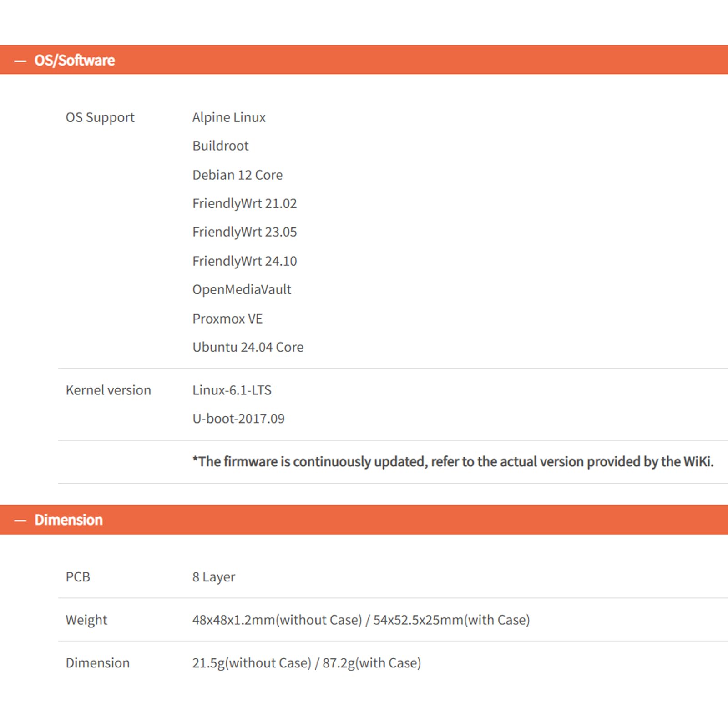728x728 pixels.
Task: Select the 'OS Support' row label
Action: 100,117
